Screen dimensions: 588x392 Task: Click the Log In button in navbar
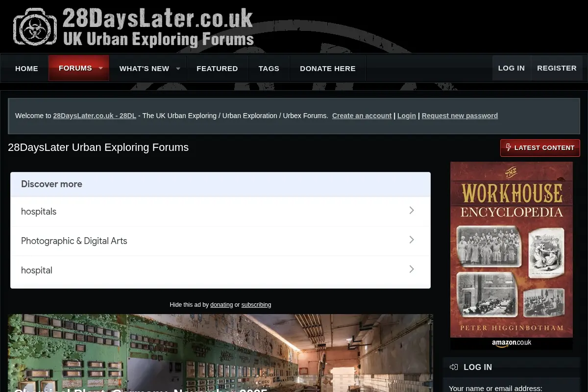tap(512, 68)
